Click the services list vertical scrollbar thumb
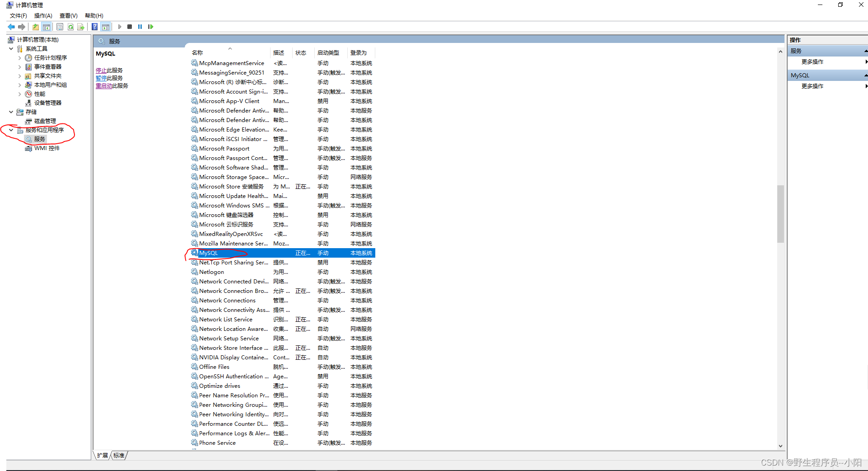This screenshot has width=868, height=471. tap(780, 214)
